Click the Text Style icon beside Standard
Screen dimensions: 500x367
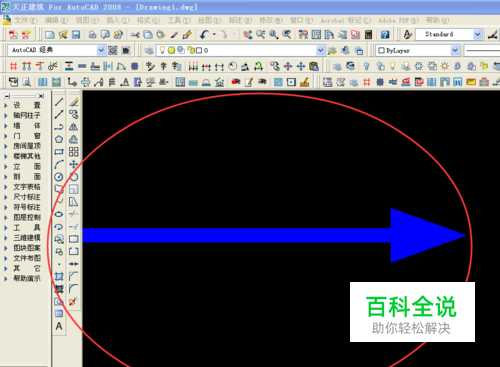click(407, 34)
